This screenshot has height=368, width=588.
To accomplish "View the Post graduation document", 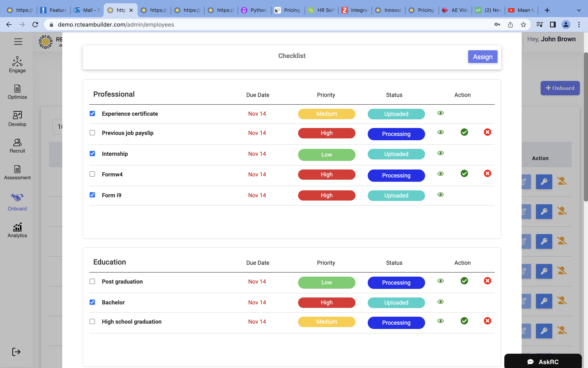I will pos(440,281).
